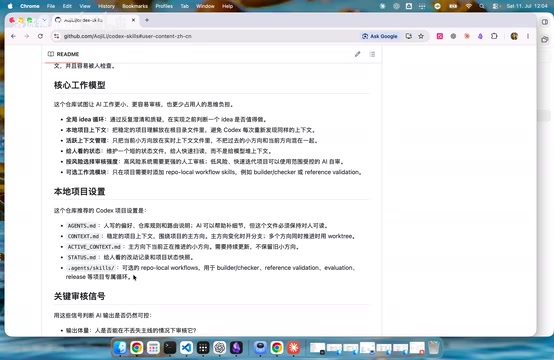This screenshot has height=360, width=554.
Task: Click the STATUS.md code label
Action: 82,257
